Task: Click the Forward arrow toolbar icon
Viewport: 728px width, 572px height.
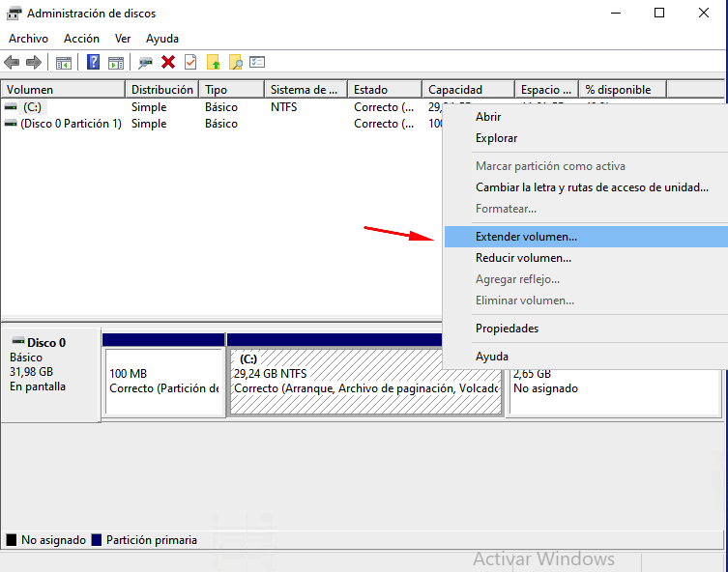Action: 34,62
